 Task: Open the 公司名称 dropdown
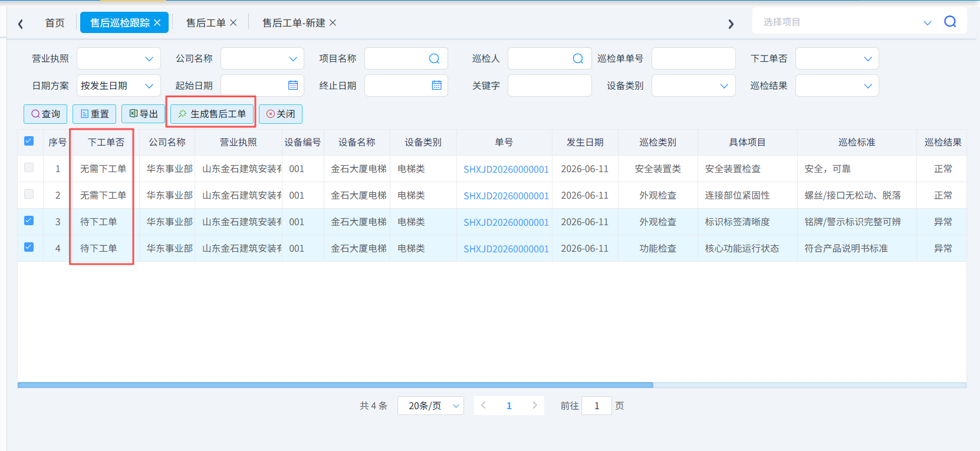(262, 58)
